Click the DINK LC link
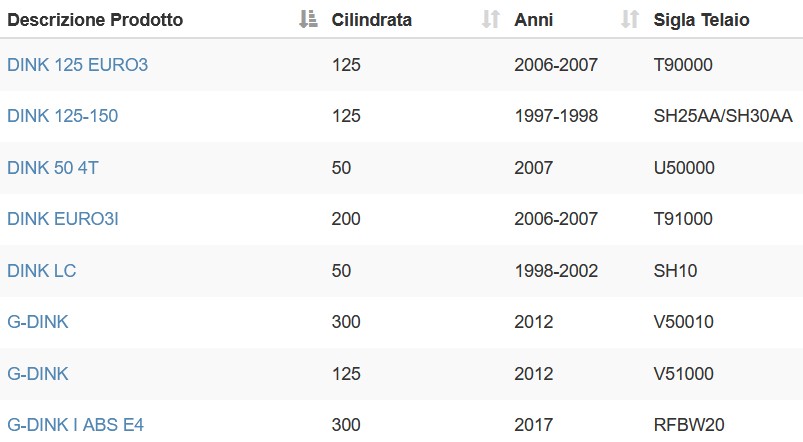Screen dimensions: 803x442 (41, 271)
